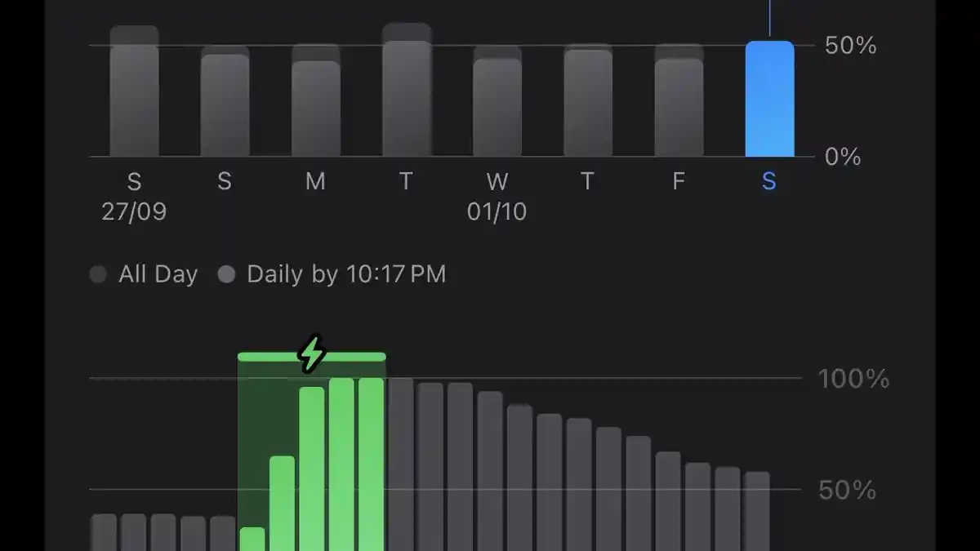Select the Wednesday bar above 01/10

pyautogui.click(x=497, y=104)
